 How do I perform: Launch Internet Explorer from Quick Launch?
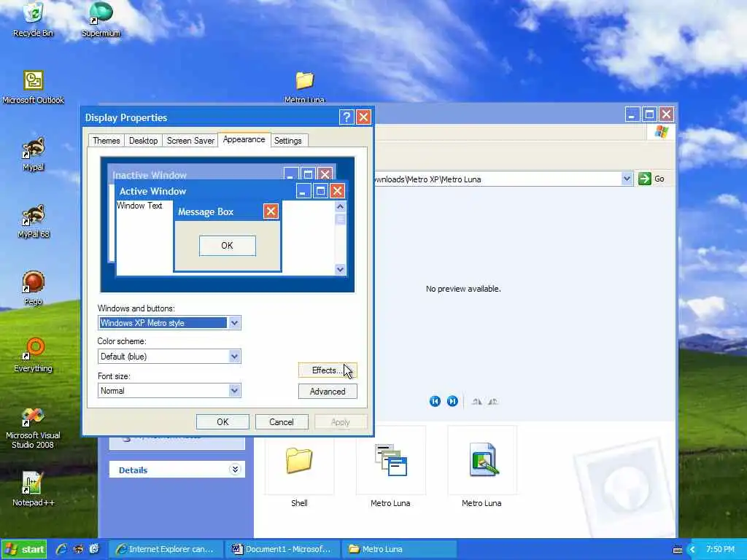[61, 549]
